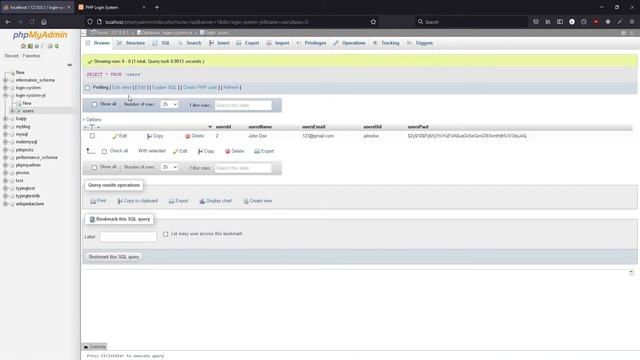Bookmark this page with the star icon
The height and width of the screenshot is (360, 640).
tap(373, 22)
